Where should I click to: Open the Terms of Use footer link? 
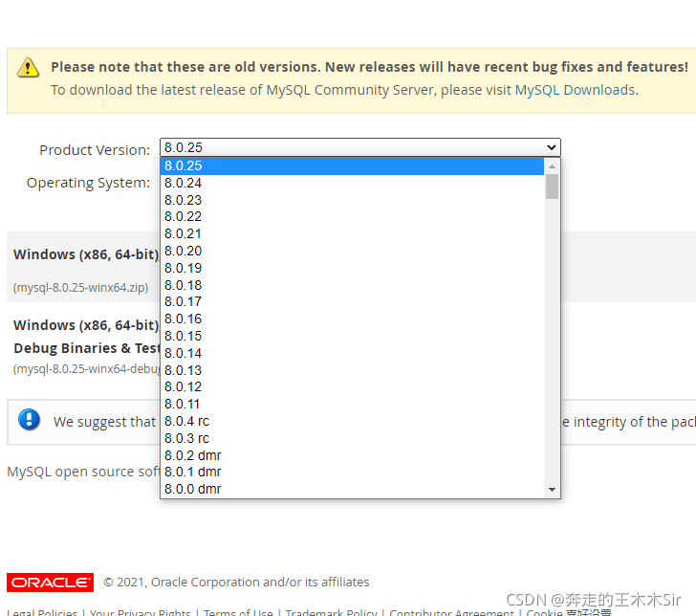(238, 612)
